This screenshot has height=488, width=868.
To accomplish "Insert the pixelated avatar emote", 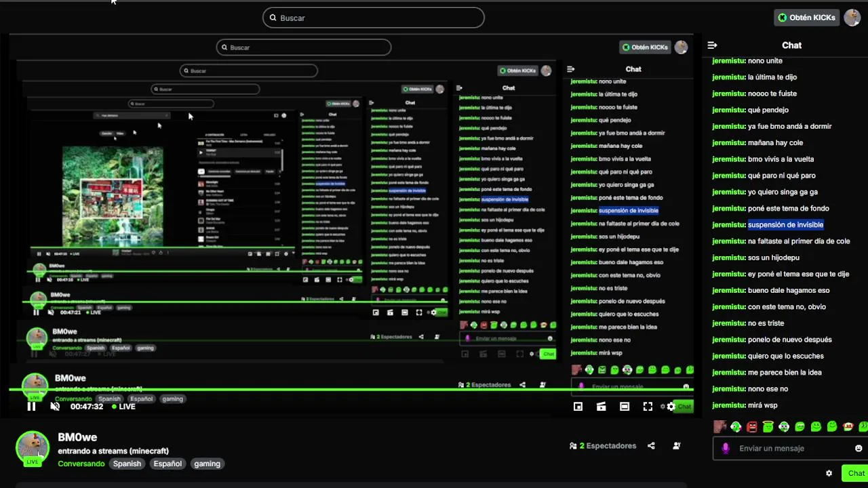I will pyautogui.click(x=719, y=427).
